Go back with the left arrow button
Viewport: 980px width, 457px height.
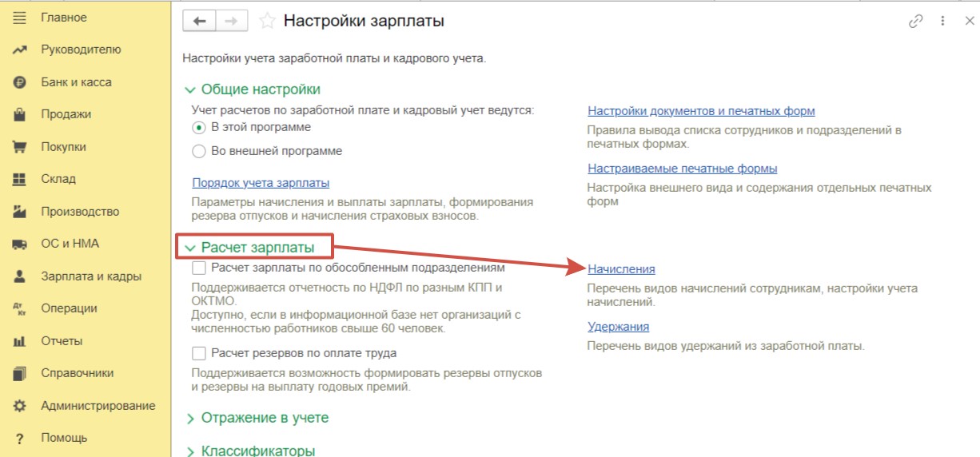coord(200,22)
